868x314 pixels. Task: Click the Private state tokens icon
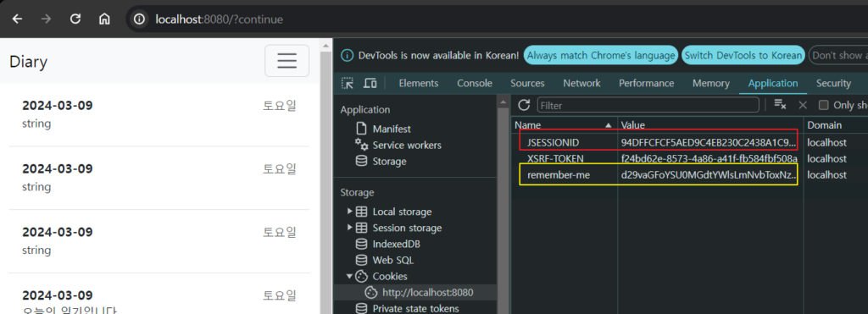click(x=361, y=308)
